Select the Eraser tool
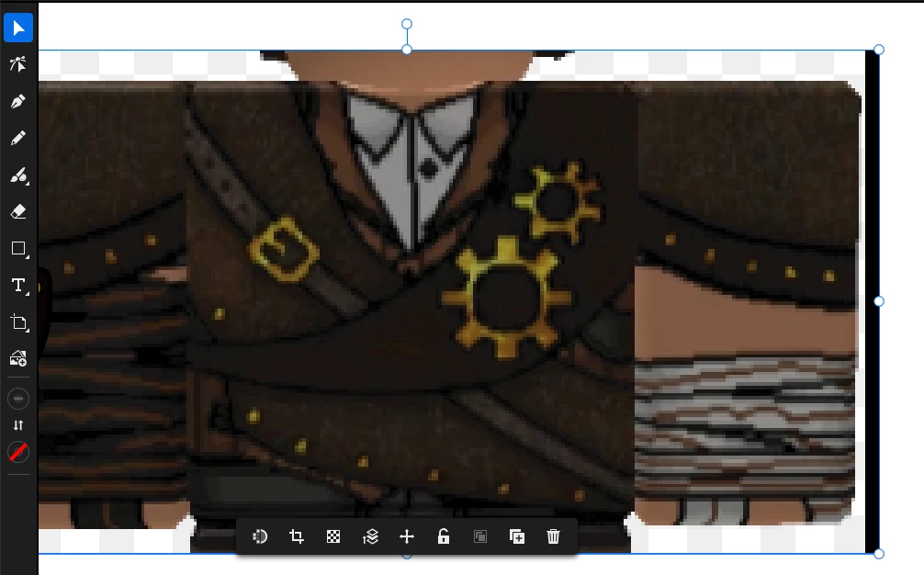 coord(18,211)
